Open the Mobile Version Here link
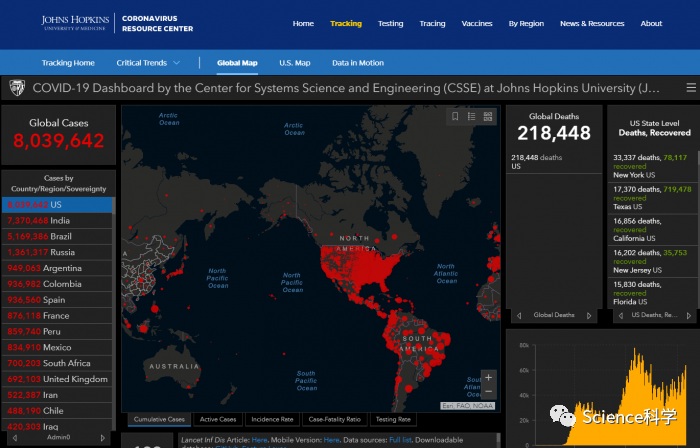 coord(331,440)
